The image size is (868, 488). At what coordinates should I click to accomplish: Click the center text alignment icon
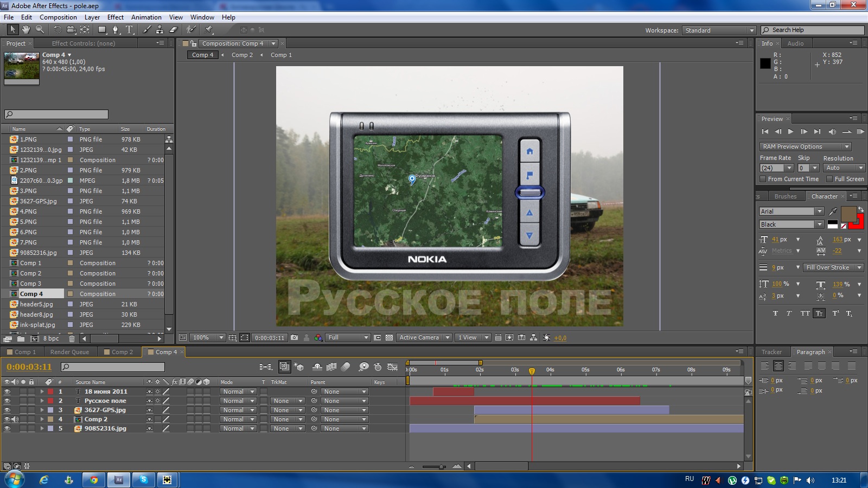pos(778,366)
